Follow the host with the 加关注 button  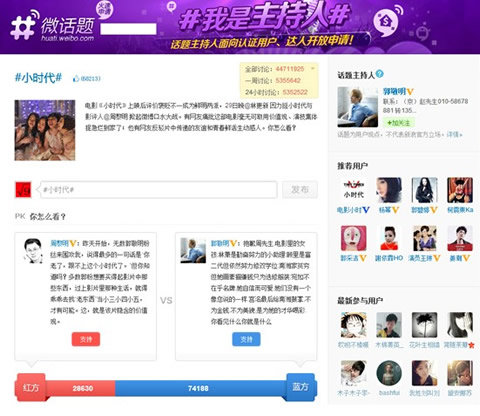(x=398, y=123)
